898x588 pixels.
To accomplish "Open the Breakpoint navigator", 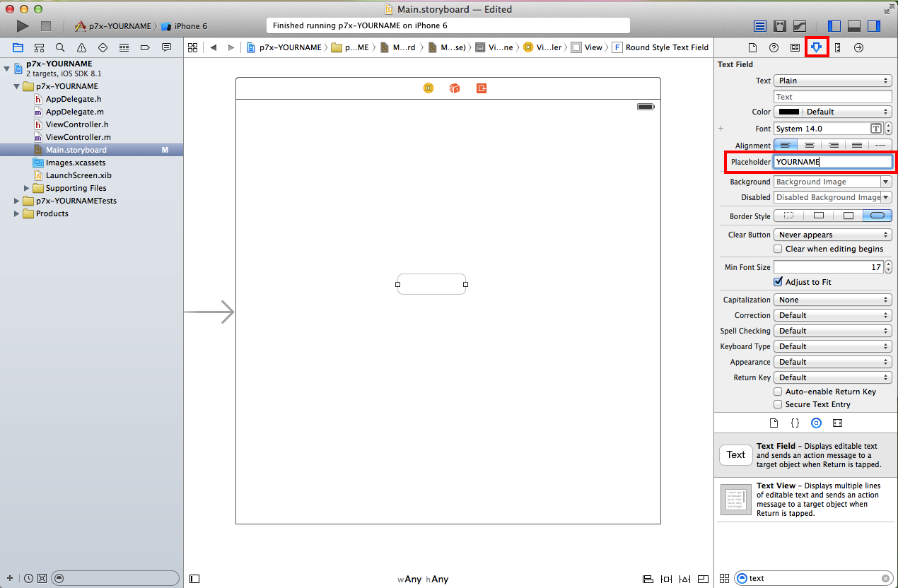I will click(x=146, y=47).
